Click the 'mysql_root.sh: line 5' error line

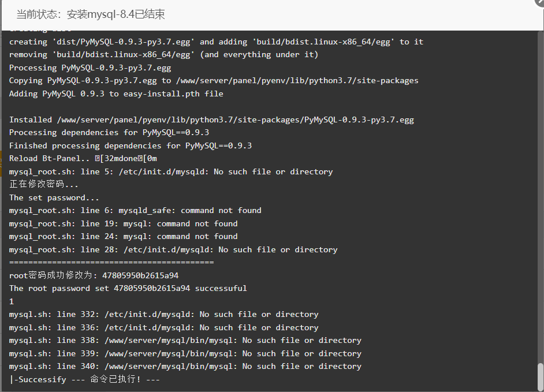171,171
